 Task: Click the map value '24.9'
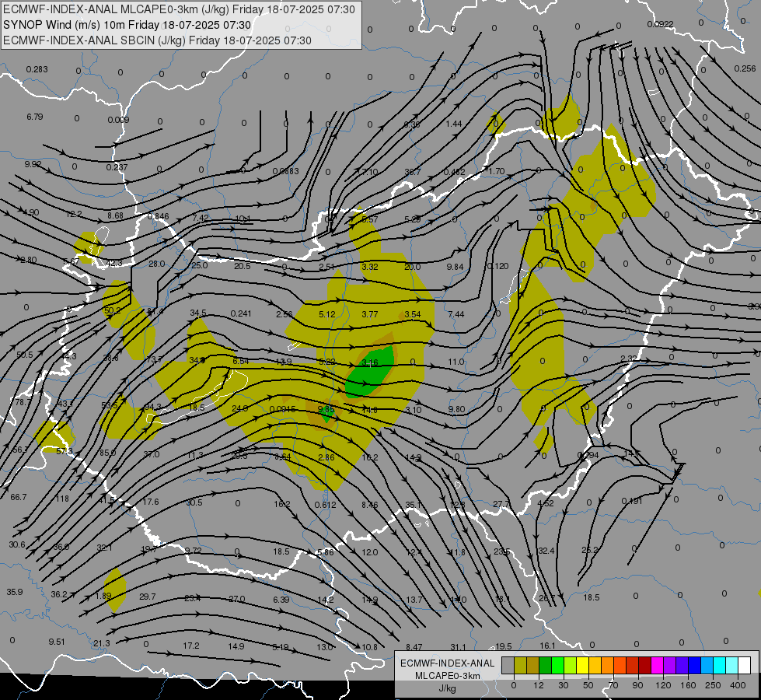239,408
